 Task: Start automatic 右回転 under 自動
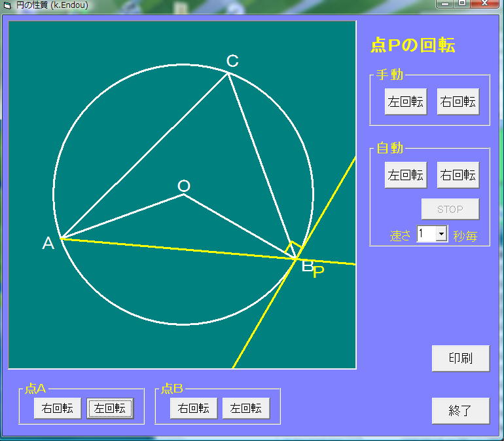click(458, 175)
